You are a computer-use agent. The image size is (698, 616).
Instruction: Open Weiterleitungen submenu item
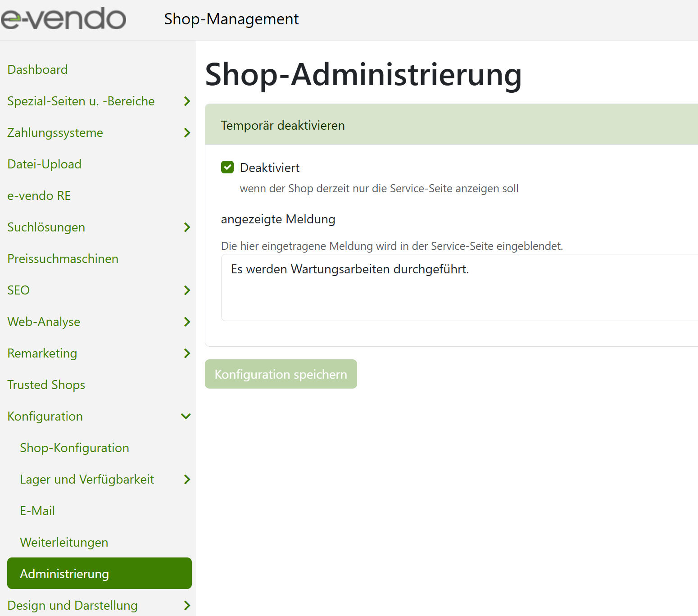pyautogui.click(x=64, y=543)
